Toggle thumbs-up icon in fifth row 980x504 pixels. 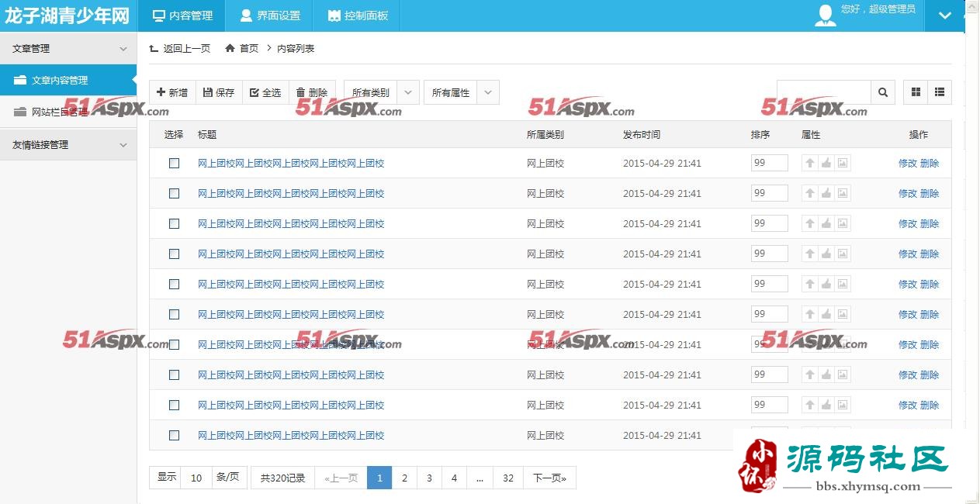[826, 284]
